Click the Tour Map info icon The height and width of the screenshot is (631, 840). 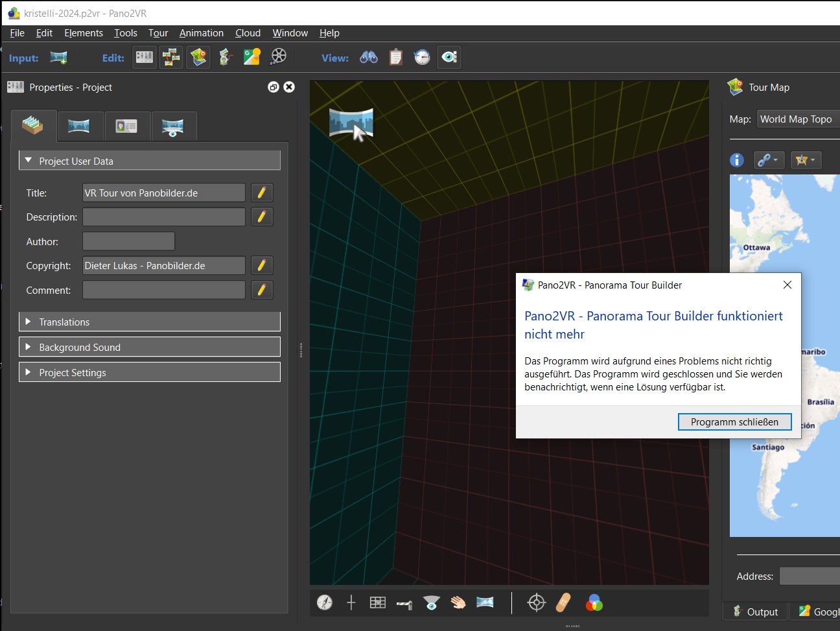click(x=737, y=160)
